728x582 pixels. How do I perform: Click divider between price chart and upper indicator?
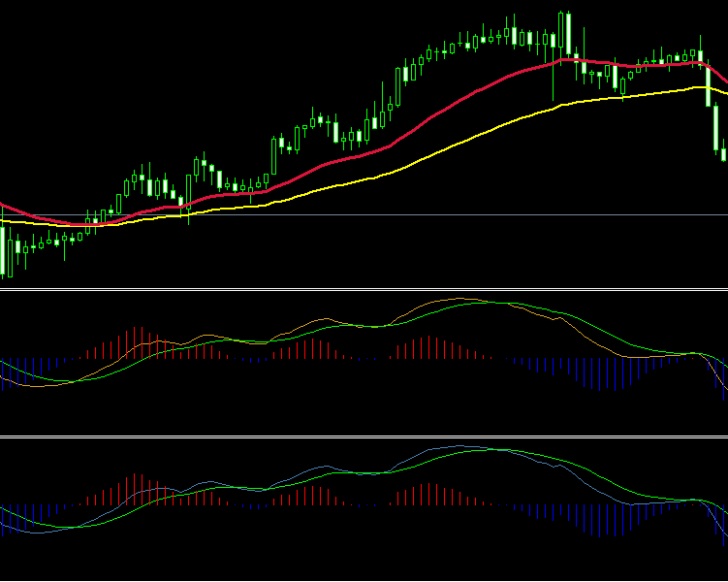364,289
